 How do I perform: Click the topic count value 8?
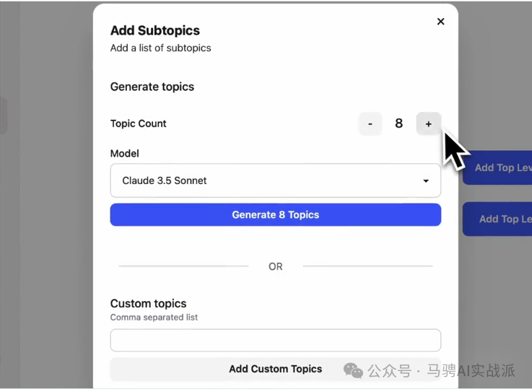pos(398,123)
